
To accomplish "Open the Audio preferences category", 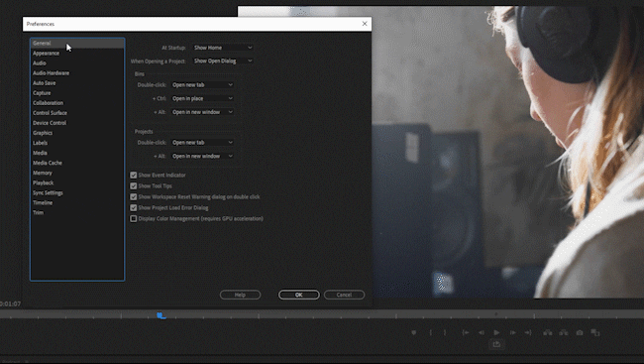I will [77, 62].
